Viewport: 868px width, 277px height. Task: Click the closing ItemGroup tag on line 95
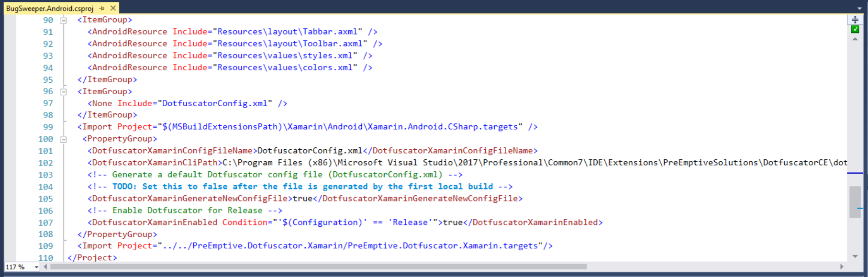[x=107, y=79]
